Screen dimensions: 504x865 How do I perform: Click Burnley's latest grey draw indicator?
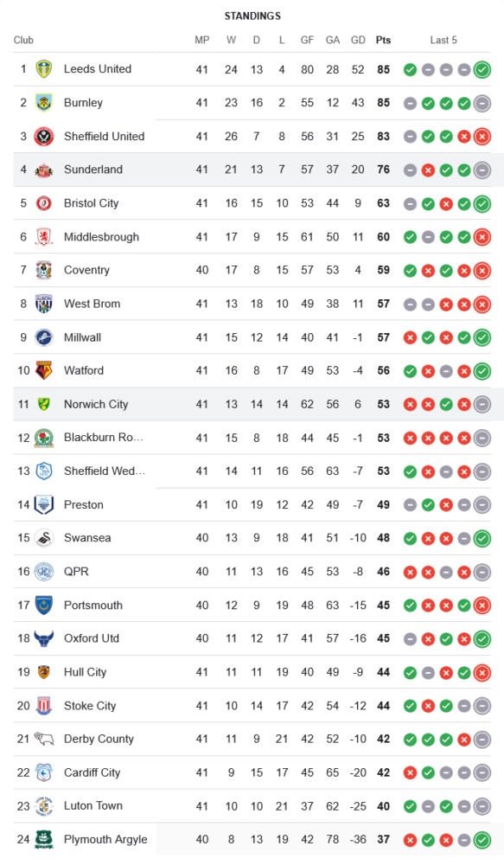click(x=482, y=103)
